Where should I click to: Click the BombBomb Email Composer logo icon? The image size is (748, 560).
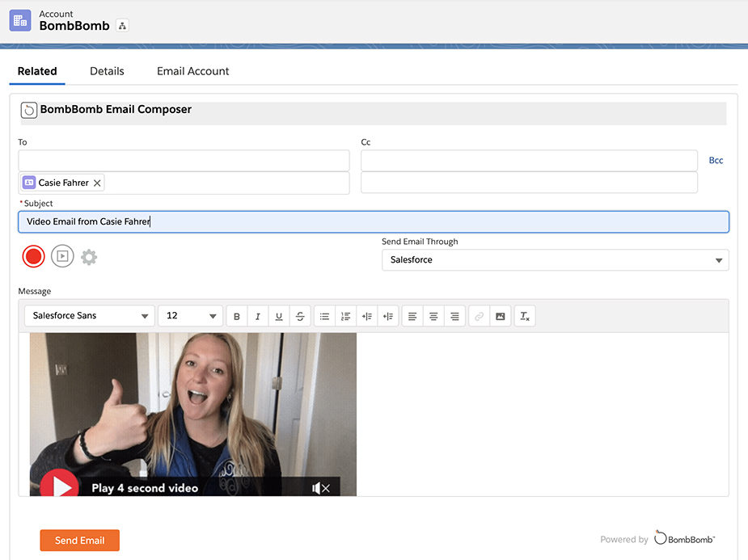point(28,110)
